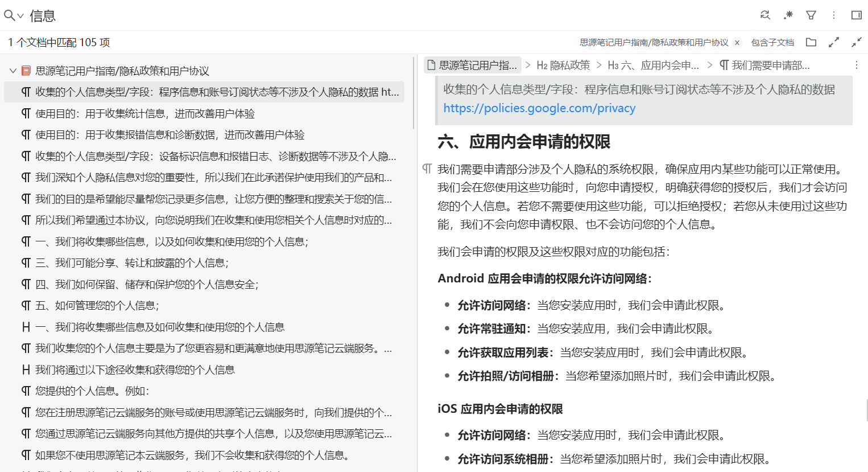Click paragraph icon of 使用目的:用于收集统计信息 row
Viewport: 868px width, 472px height.
(26, 114)
